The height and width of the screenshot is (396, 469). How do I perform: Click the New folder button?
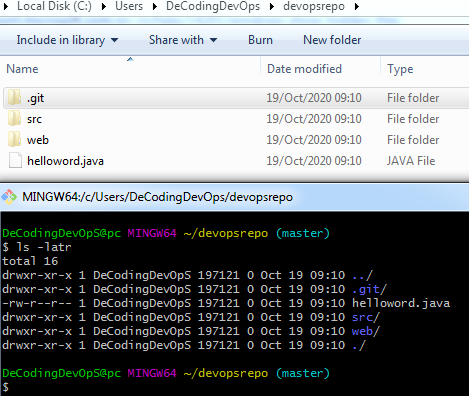(332, 40)
